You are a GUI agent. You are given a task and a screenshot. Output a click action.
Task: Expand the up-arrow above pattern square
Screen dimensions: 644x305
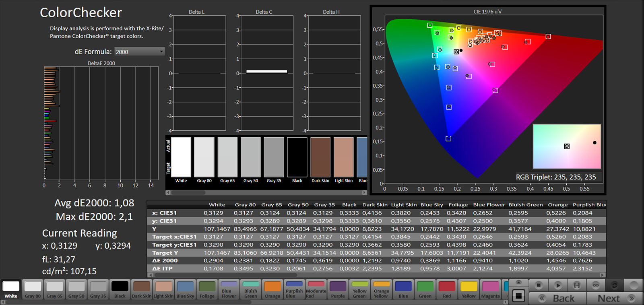(x=518, y=282)
